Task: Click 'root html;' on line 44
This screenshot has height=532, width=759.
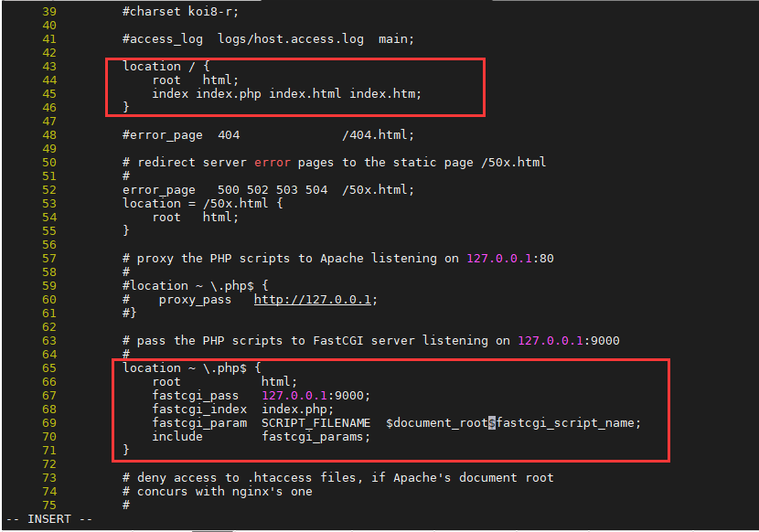Action: (195, 80)
